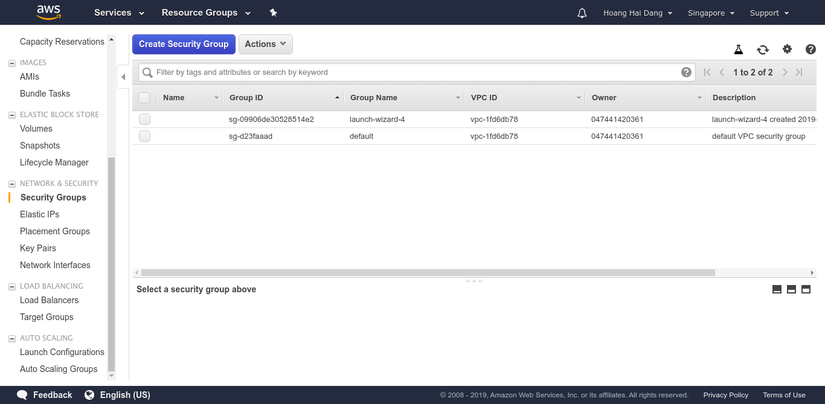Click the search filter help icon
This screenshot has width=825, height=404.
pyautogui.click(x=686, y=72)
